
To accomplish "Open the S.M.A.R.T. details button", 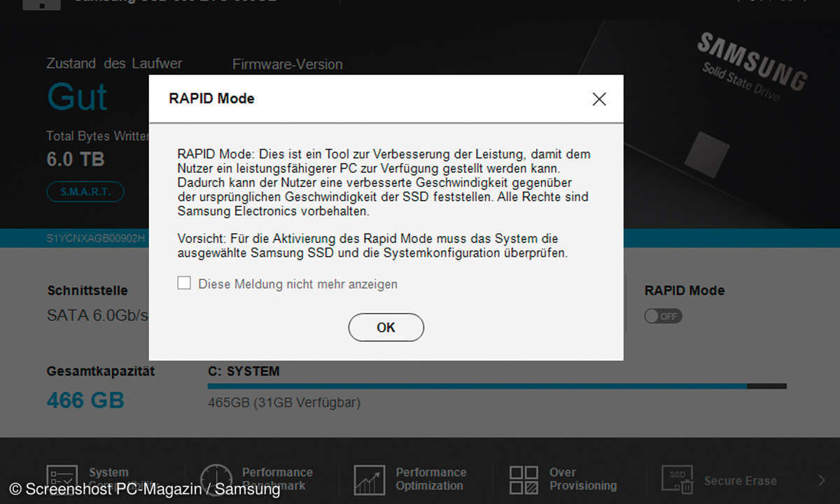I will 85,192.
